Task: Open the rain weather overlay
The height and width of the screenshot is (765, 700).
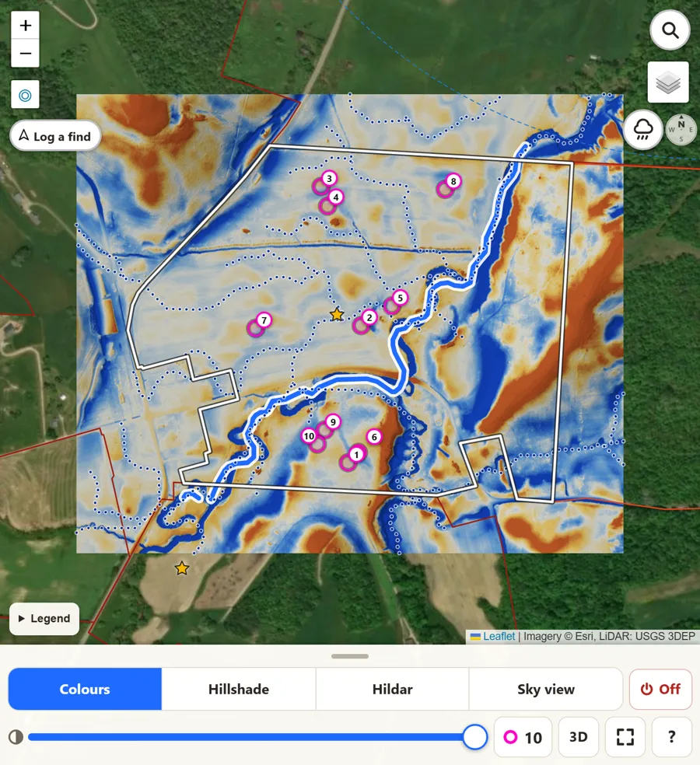Action: point(643,130)
